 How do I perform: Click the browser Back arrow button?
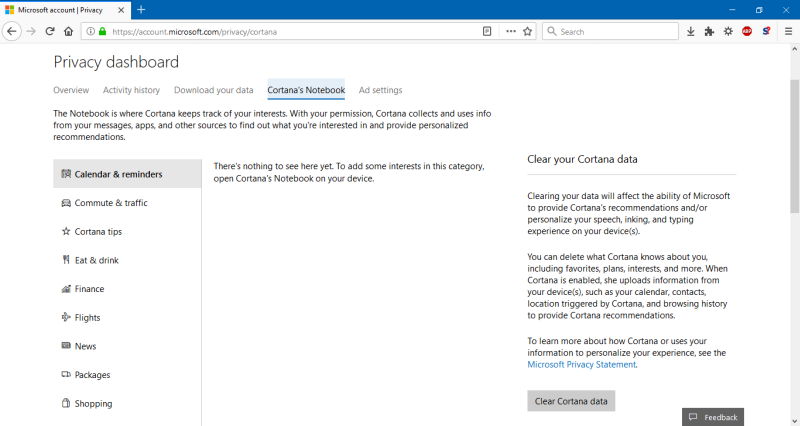pos(12,31)
